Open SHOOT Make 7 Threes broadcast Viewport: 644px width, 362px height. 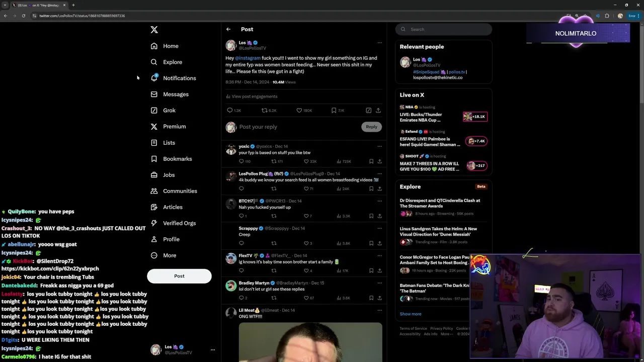pyautogui.click(x=443, y=163)
